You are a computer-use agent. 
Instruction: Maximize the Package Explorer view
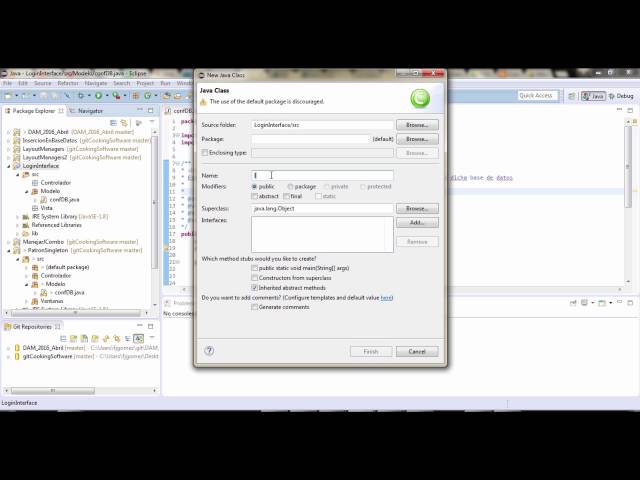(151, 110)
